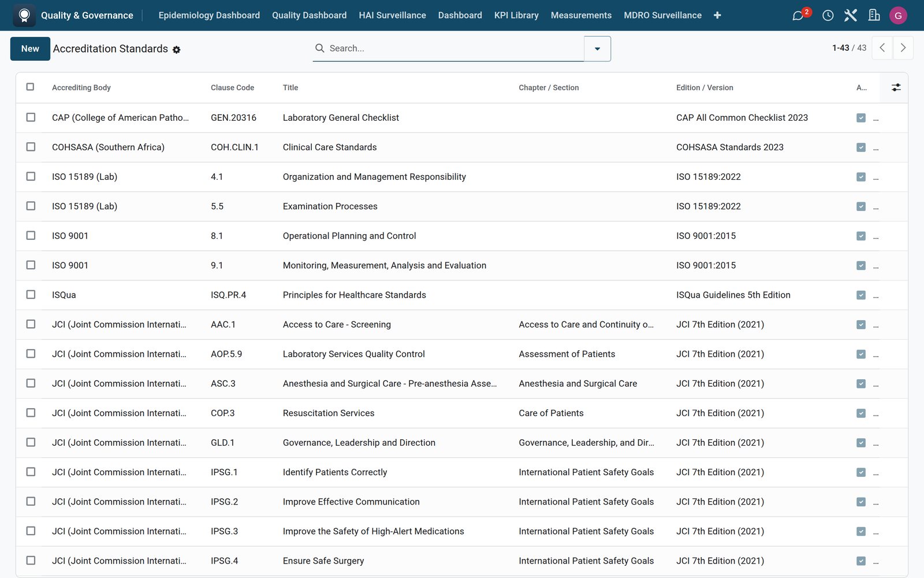Open the column adjust settings icon
Image resolution: width=924 pixels, height=578 pixels.
896,87
